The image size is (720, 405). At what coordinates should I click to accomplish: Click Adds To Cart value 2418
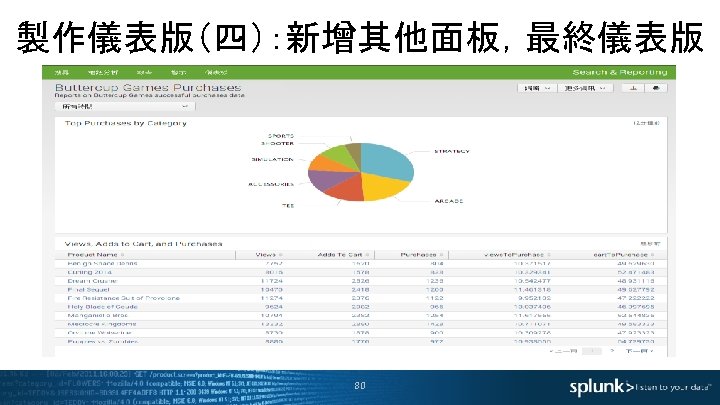360,290
